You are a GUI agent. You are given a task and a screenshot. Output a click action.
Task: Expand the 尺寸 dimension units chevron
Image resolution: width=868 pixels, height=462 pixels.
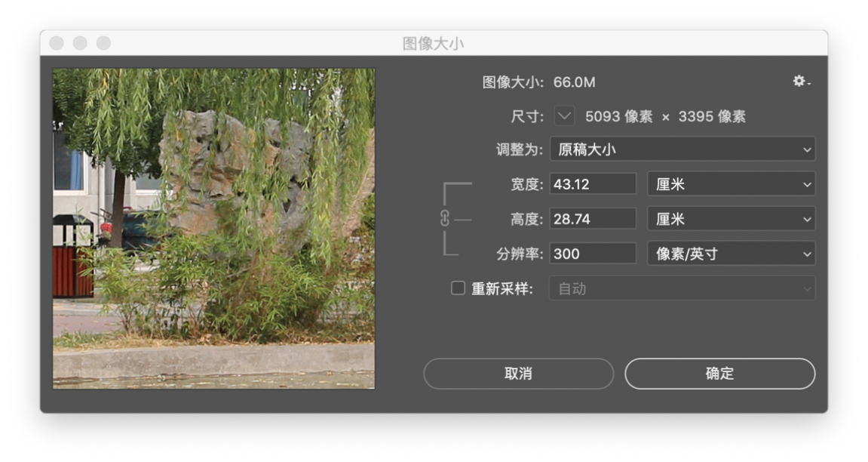[564, 116]
